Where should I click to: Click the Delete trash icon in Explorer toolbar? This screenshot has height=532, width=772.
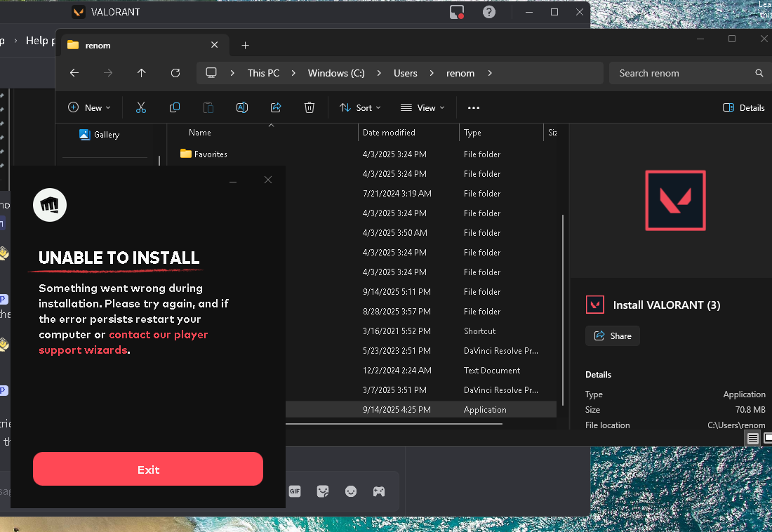[x=310, y=107]
